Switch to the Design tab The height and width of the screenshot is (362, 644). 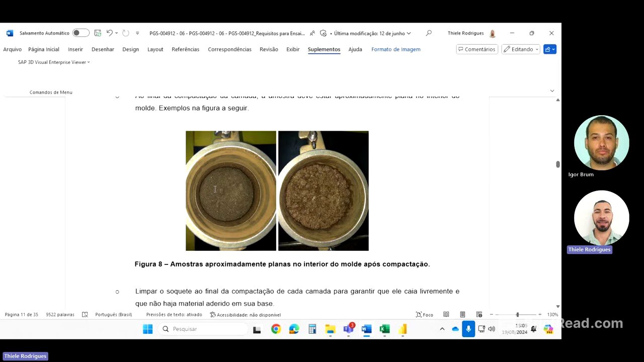[x=131, y=49]
